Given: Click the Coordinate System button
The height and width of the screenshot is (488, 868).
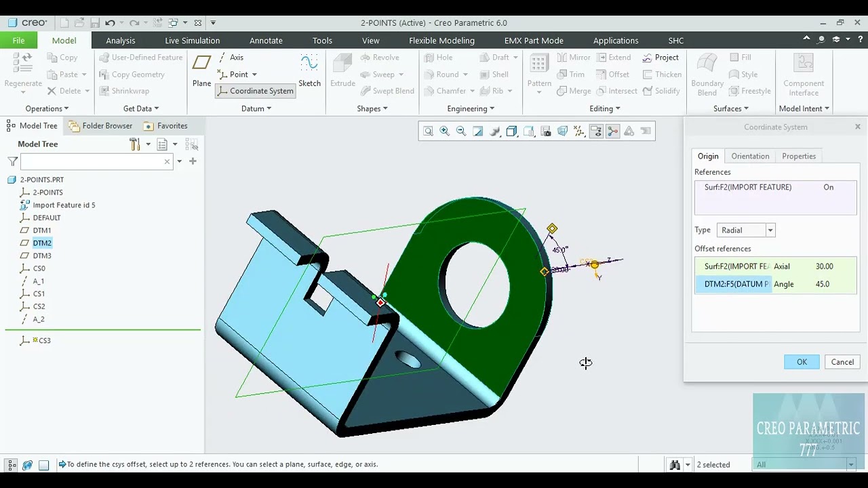Looking at the screenshot, I should click(x=255, y=91).
